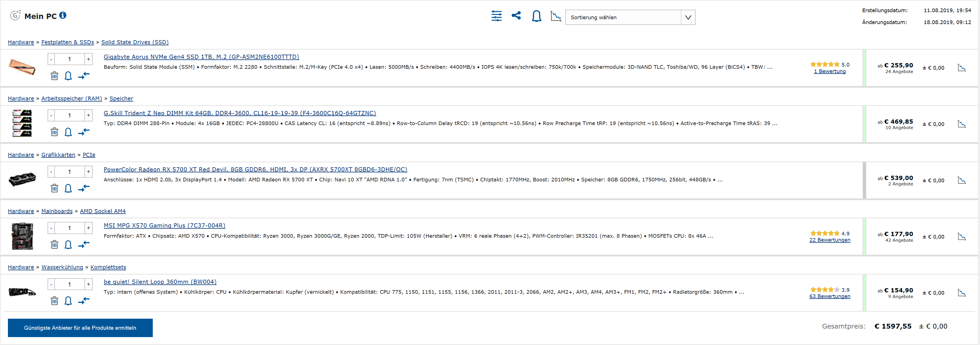Open Arbeitsspeicher (RAM) breadcrumb link

point(72,98)
